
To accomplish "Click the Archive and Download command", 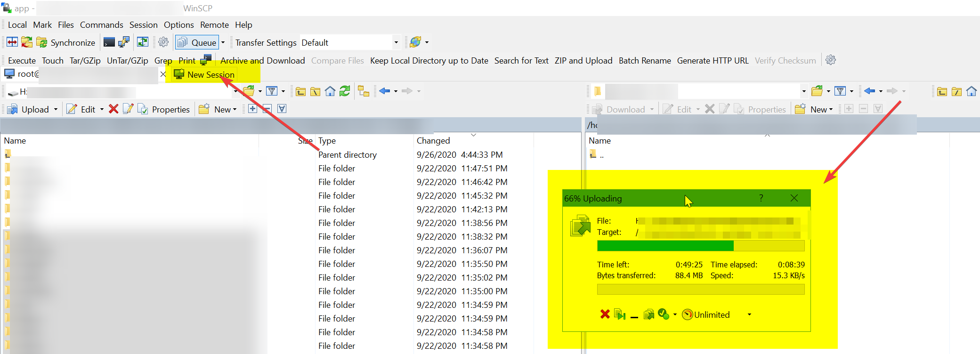I will point(262,61).
